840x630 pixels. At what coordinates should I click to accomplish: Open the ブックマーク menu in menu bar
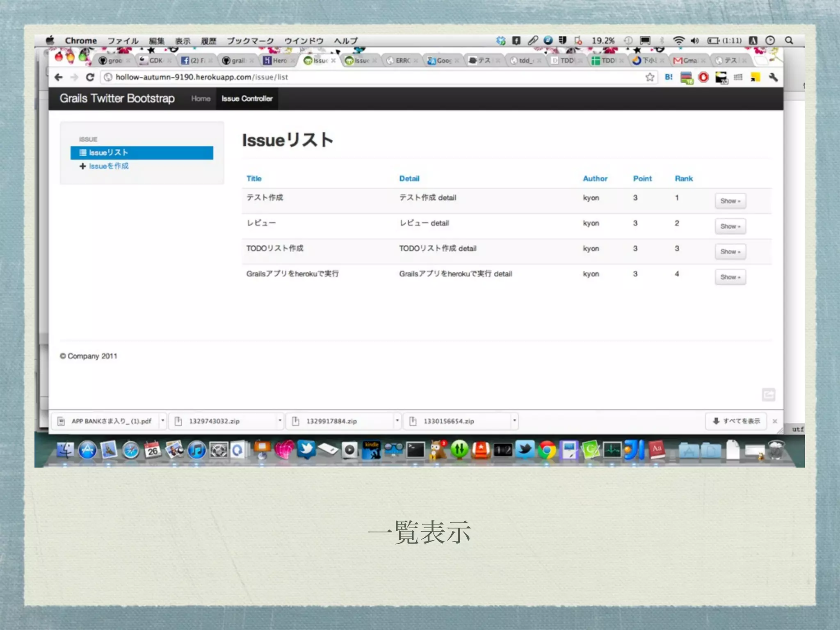250,41
